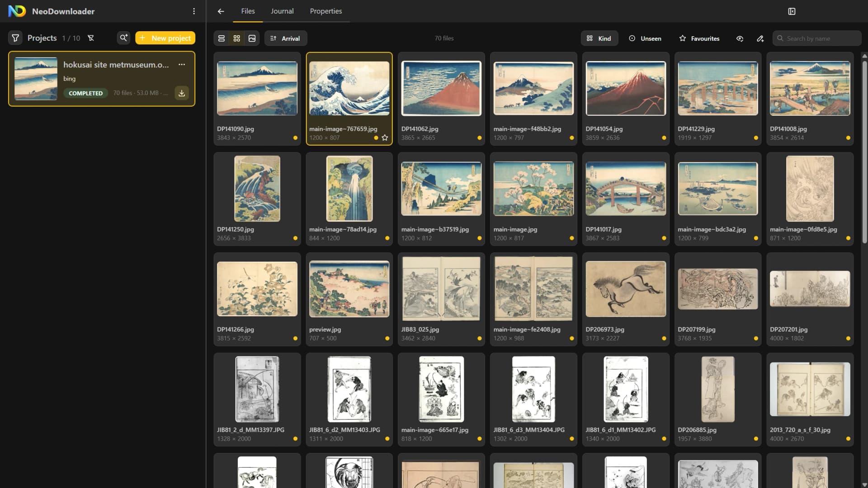Toggle the Favourites filter
The width and height of the screenshot is (868, 488).
point(699,38)
